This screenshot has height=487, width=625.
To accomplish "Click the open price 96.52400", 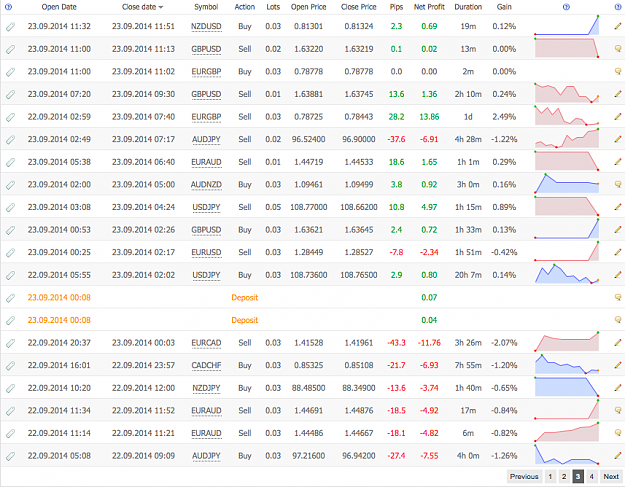I will click(309, 139).
